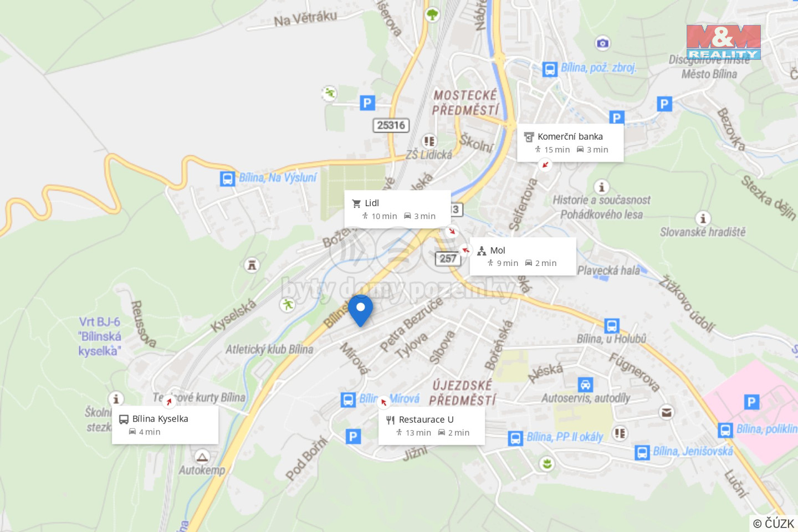
Task: Click the M&M Reality logo
Action: tap(724, 42)
